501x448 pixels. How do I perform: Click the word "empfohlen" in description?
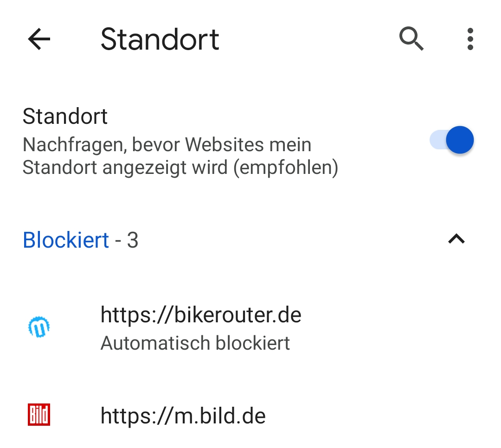point(286,167)
